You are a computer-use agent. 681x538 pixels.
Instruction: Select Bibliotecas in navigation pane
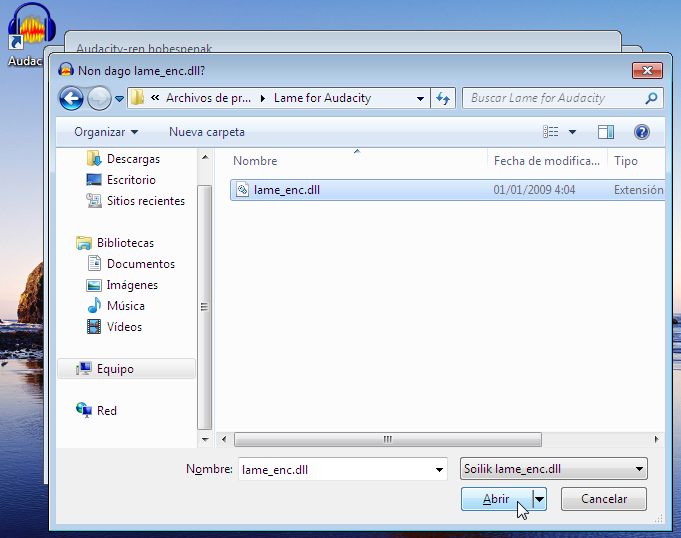click(x=126, y=243)
